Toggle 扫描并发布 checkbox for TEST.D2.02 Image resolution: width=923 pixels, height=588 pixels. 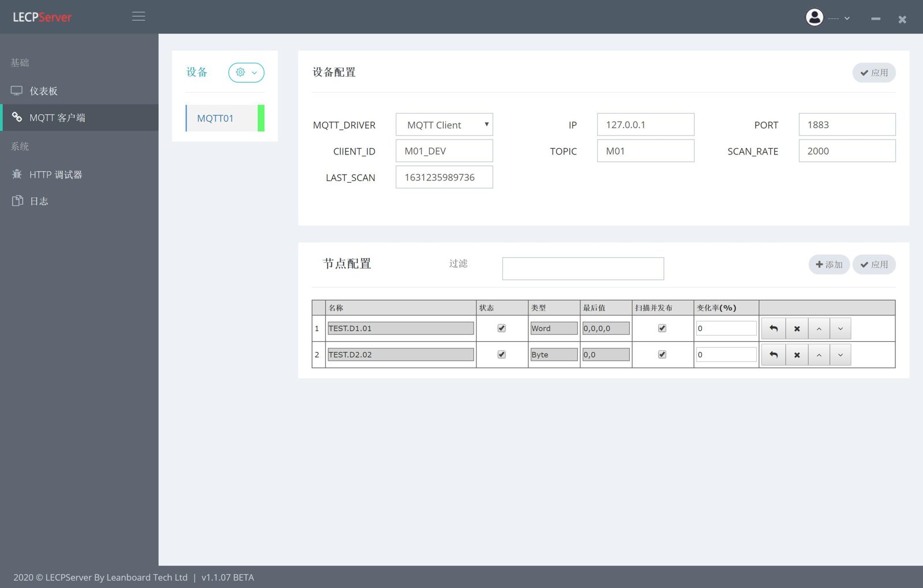pyautogui.click(x=662, y=355)
